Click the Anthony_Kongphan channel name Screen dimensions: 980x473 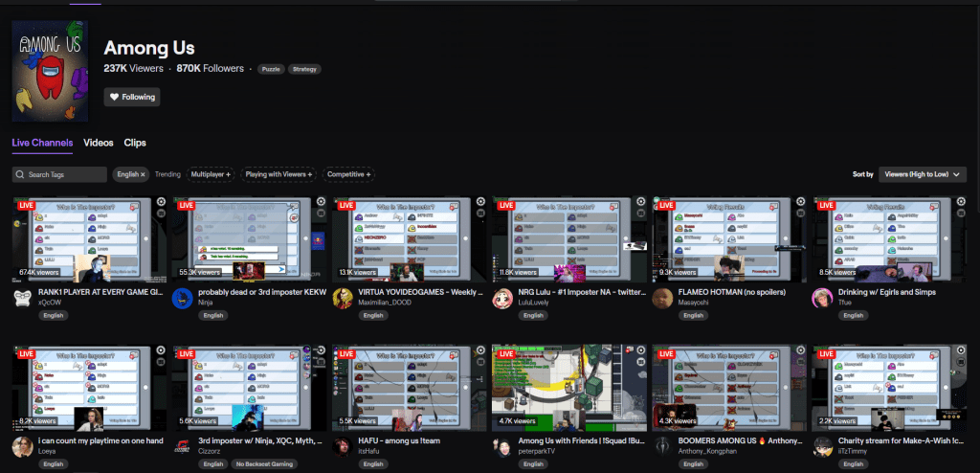pyautogui.click(x=706, y=452)
